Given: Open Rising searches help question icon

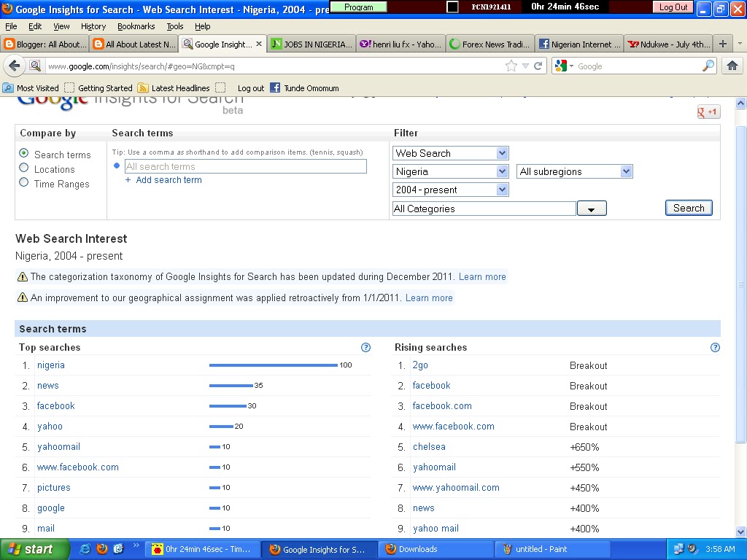Looking at the screenshot, I should click(715, 347).
